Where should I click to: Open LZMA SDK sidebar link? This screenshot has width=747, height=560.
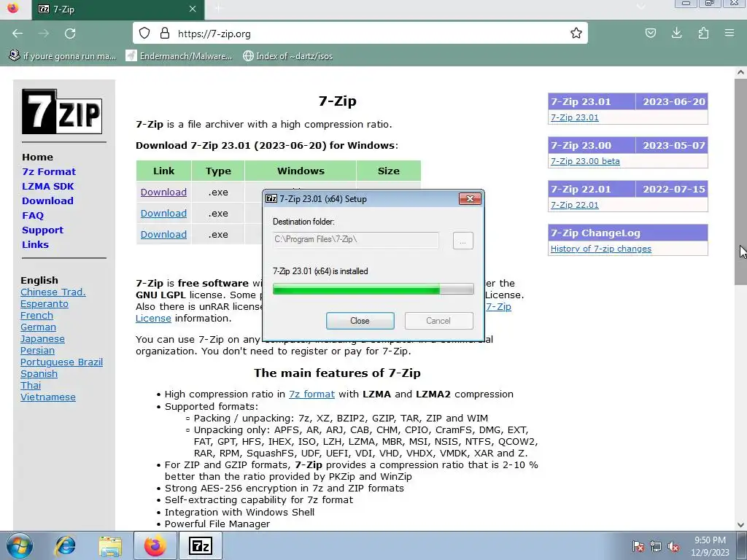point(47,186)
